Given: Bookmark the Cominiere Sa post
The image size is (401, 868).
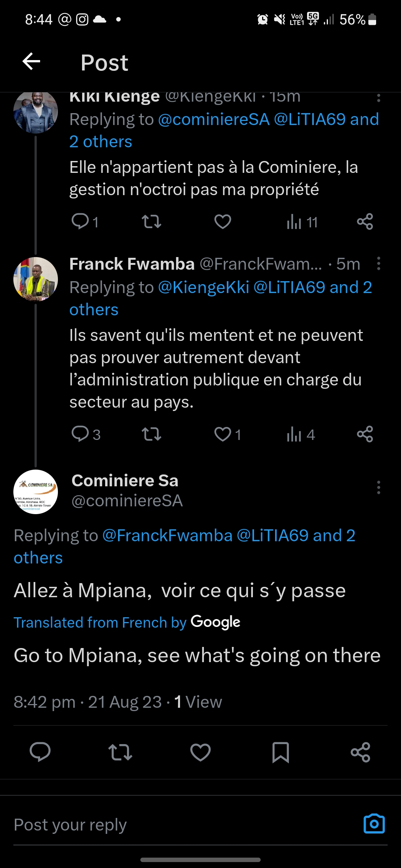Looking at the screenshot, I should pos(280,753).
